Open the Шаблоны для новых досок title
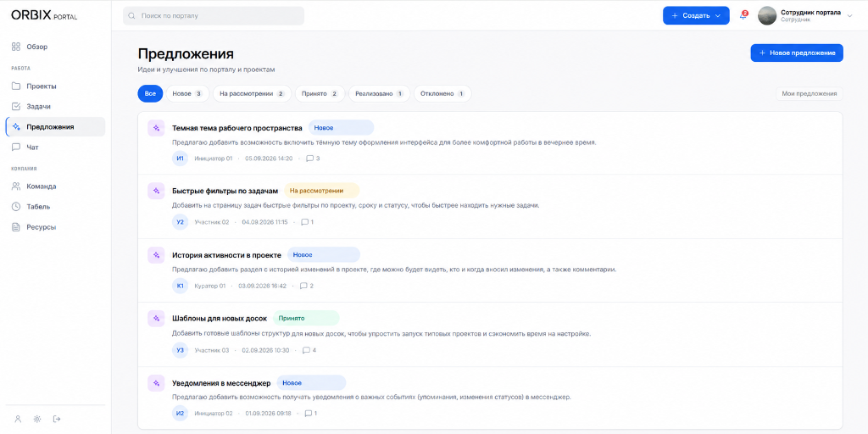Image resolution: width=868 pixels, height=434 pixels. pos(220,319)
